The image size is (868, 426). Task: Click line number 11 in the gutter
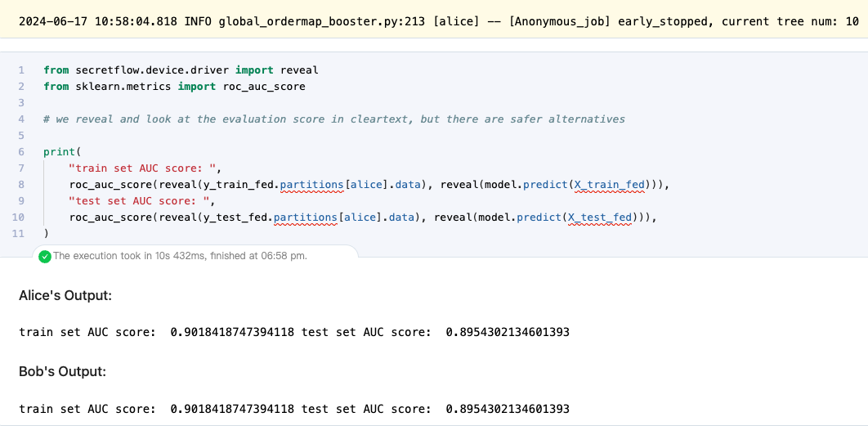pos(18,233)
